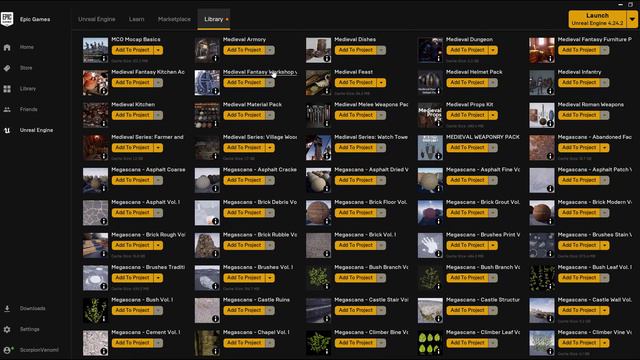640x360 pixels.
Task: Show info icon on MEDIEVAL WEAPONRY PACK thumbnail
Action: pyautogui.click(x=438, y=156)
